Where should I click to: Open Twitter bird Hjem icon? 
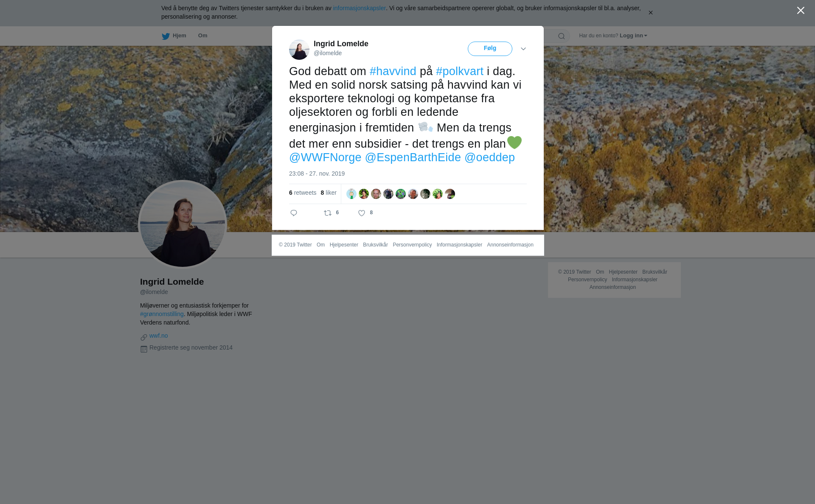coord(166,36)
